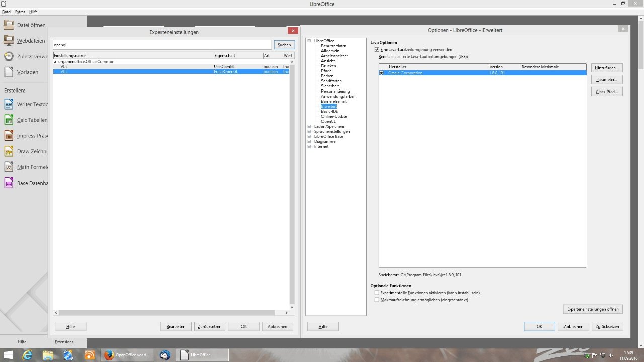
Task: Click the Parameter... button
Action: [607, 79]
